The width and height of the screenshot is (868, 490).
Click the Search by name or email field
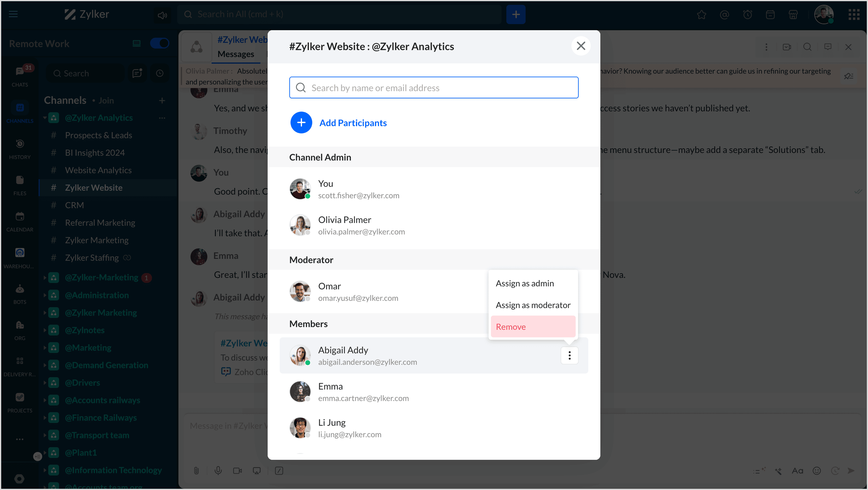[x=434, y=88]
